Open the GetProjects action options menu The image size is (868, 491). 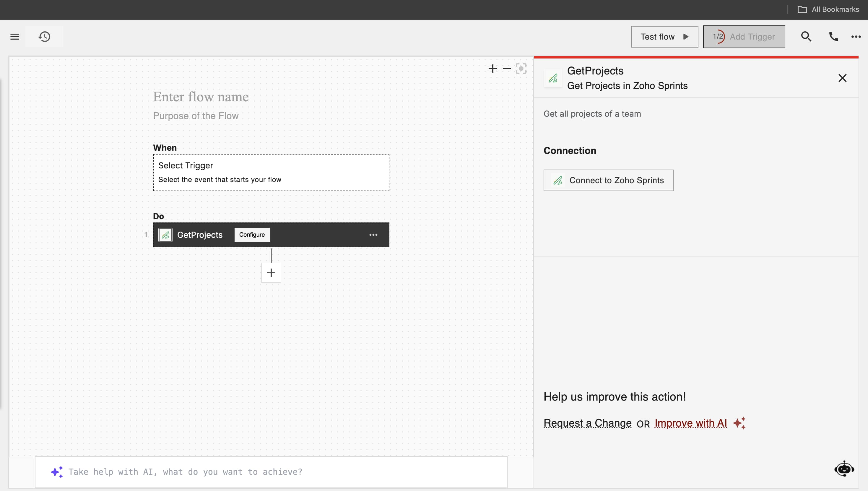[373, 235]
